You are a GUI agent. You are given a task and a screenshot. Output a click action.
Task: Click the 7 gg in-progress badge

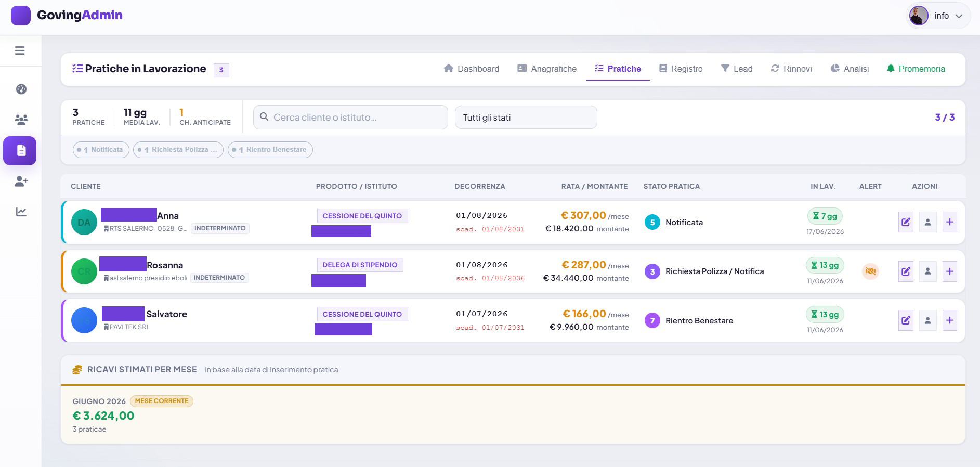coord(825,216)
